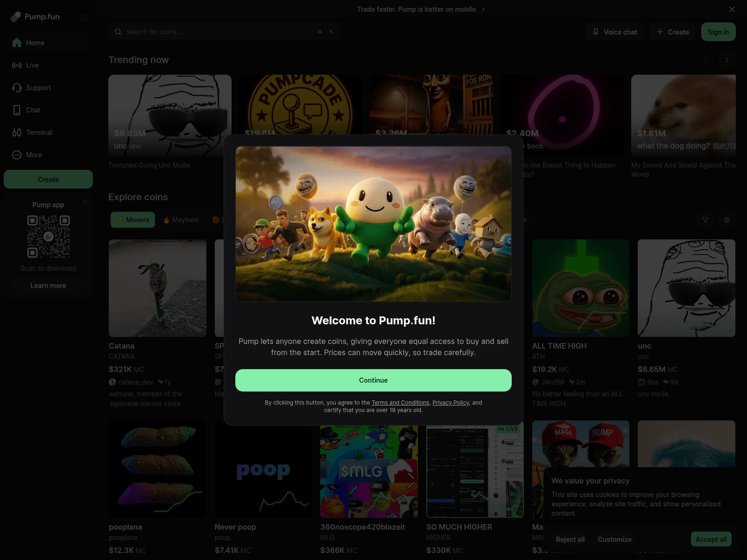Viewport: 747px width, 560px height.
Task: Select the Movers tab
Action: pos(133,220)
